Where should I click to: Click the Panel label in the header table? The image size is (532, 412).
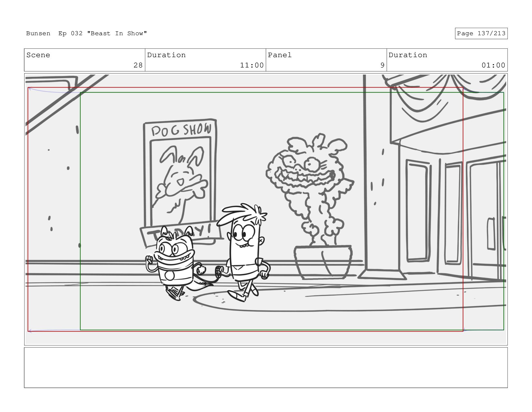280,55
